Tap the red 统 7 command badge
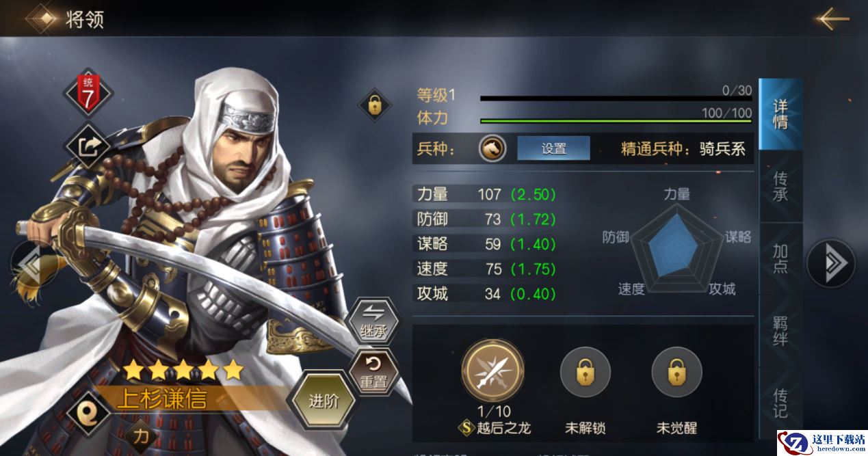 click(x=87, y=93)
